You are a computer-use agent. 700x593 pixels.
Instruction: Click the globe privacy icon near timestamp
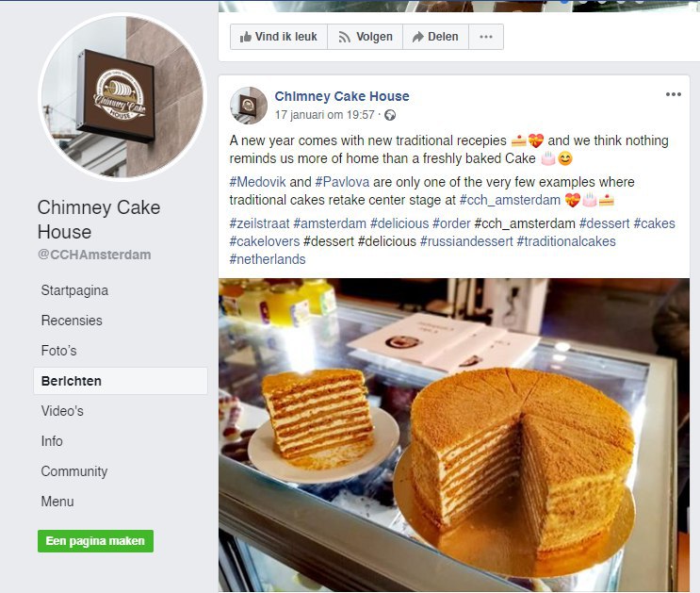pos(390,115)
